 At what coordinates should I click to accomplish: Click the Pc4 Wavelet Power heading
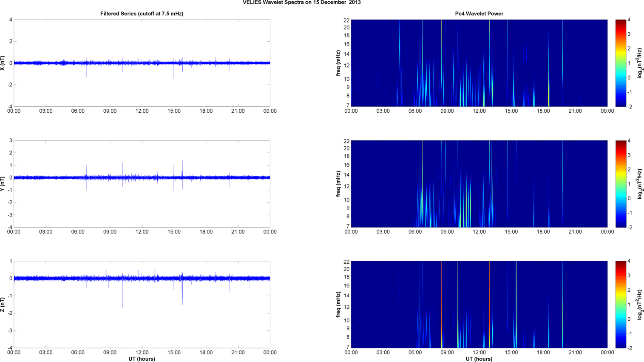point(479,14)
